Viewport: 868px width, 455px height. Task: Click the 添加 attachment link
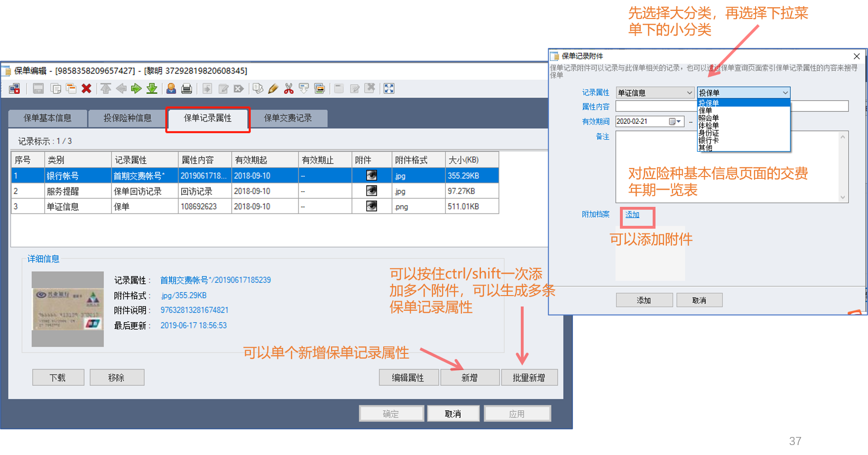tap(632, 215)
